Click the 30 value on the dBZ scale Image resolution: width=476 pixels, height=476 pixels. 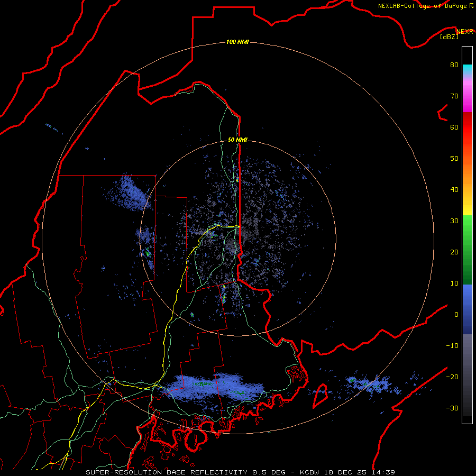[x=454, y=221]
